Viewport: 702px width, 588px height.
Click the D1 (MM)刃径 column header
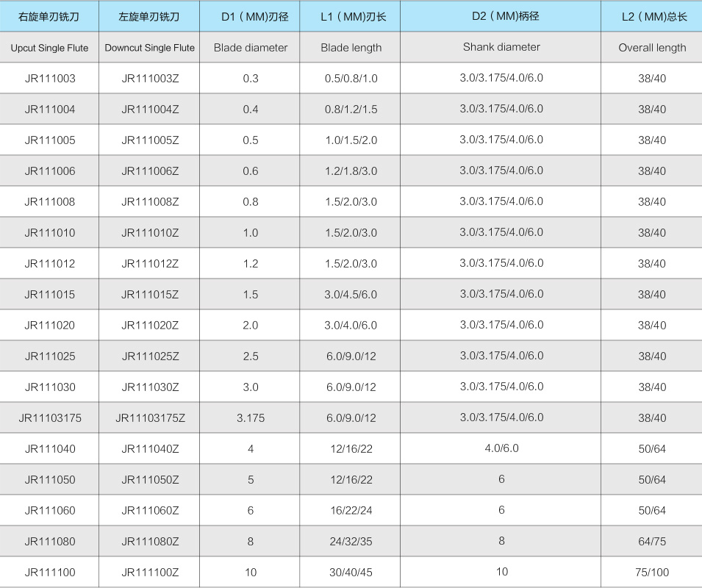click(x=251, y=16)
